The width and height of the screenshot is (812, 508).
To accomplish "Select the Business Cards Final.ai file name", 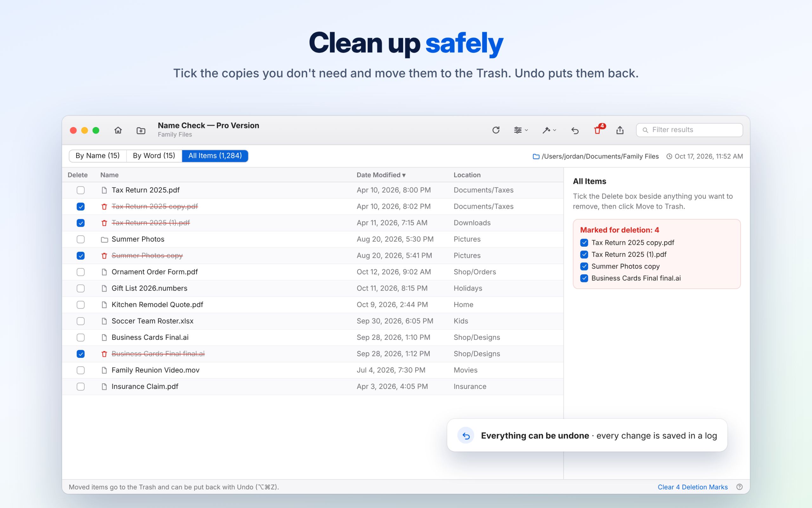I will coord(150,337).
